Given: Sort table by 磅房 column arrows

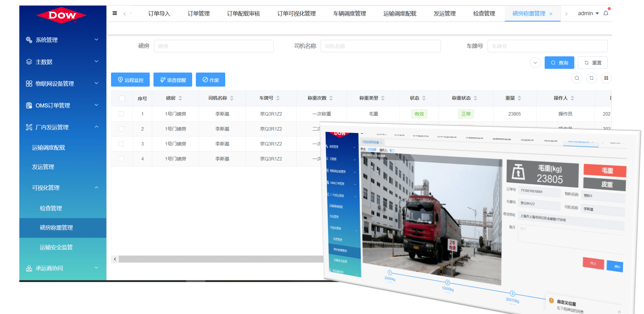Looking at the screenshot, I should [x=180, y=98].
